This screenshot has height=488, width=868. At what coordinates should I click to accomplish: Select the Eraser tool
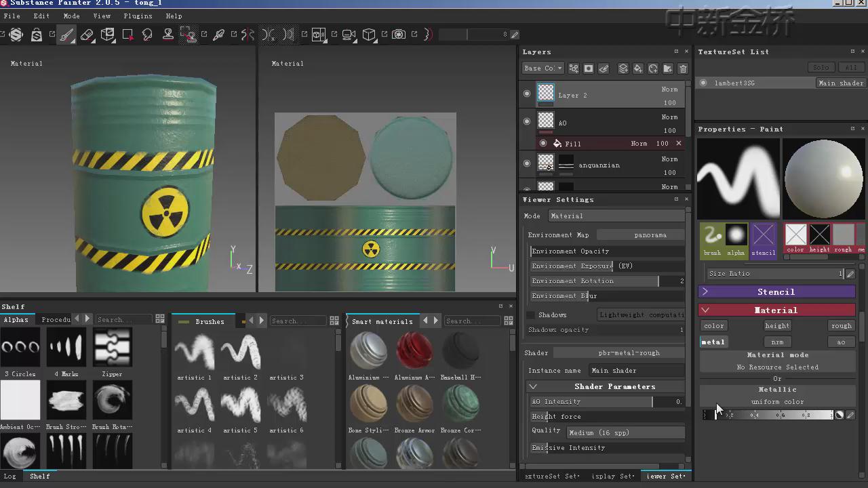tap(87, 35)
